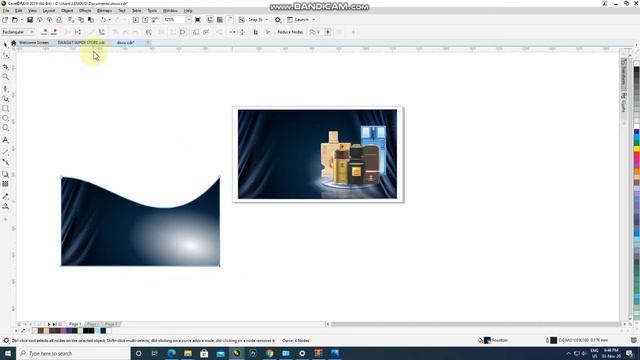Open the Bitmaps menu
Viewport: 640px width, 360px height.
tap(104, 11)
